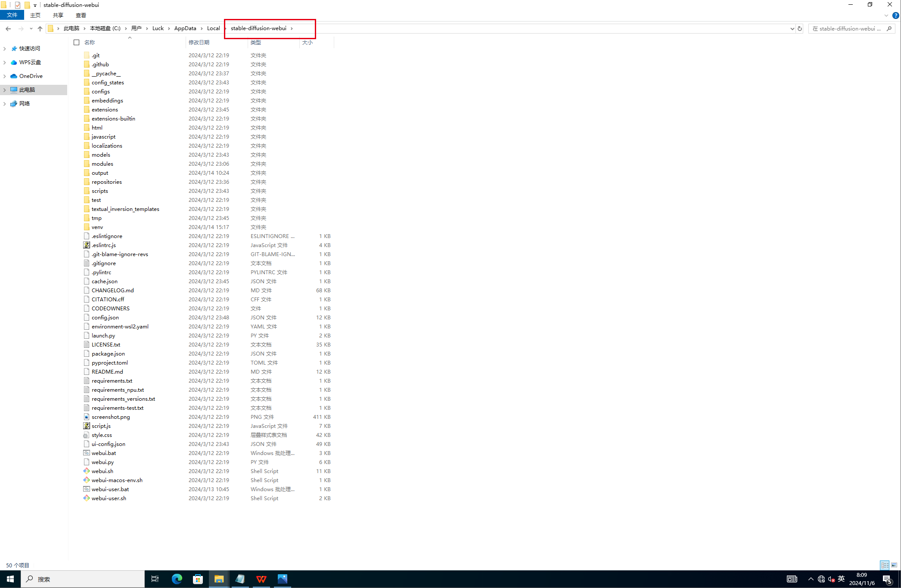
Task: Show hidden system tray icons
Action: pyautogui.click(x=811, y=579)
